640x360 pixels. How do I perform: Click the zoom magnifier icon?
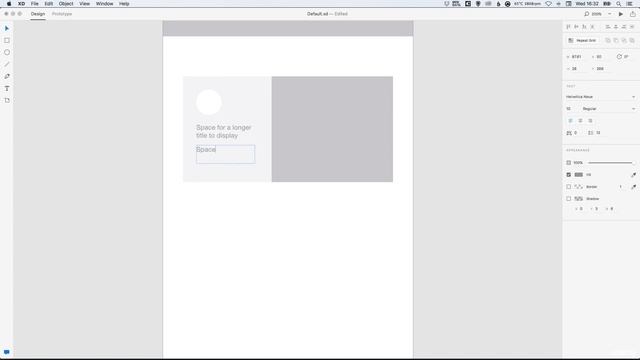pos(587,14)
